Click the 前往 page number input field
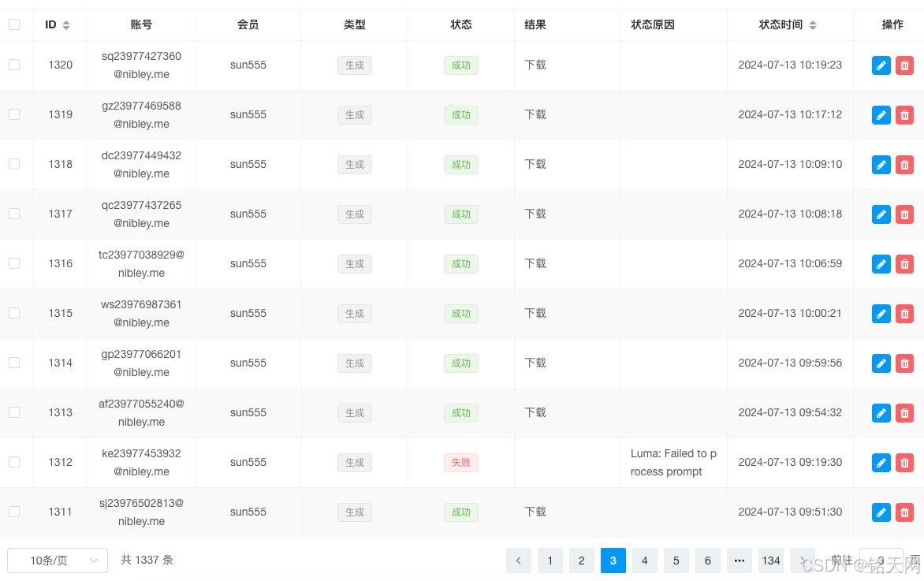Screen dimensions: 924x581 coord(881,561)
